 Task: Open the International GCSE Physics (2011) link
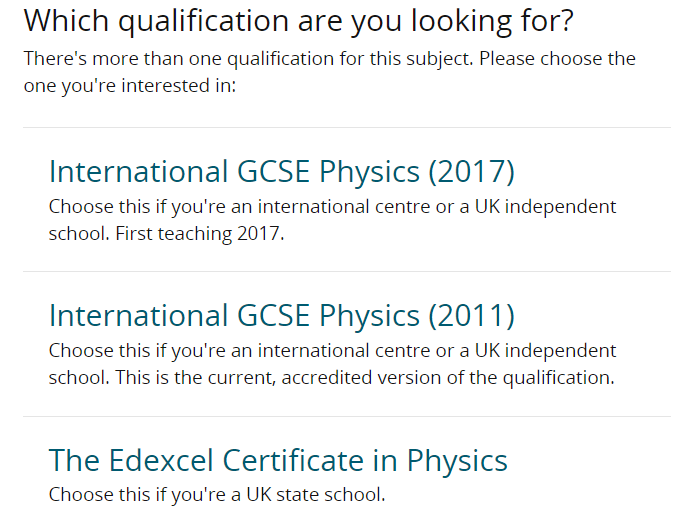pyautogui.click(x=281, y=316)
